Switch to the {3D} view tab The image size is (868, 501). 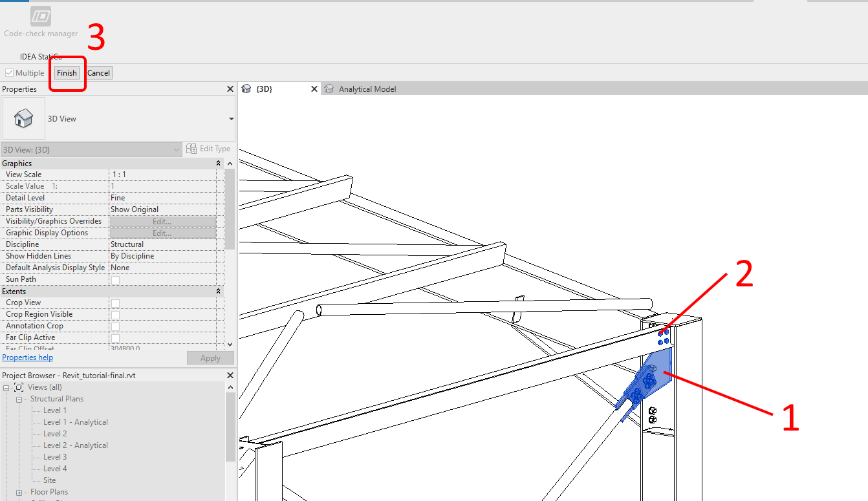(280, 89)
